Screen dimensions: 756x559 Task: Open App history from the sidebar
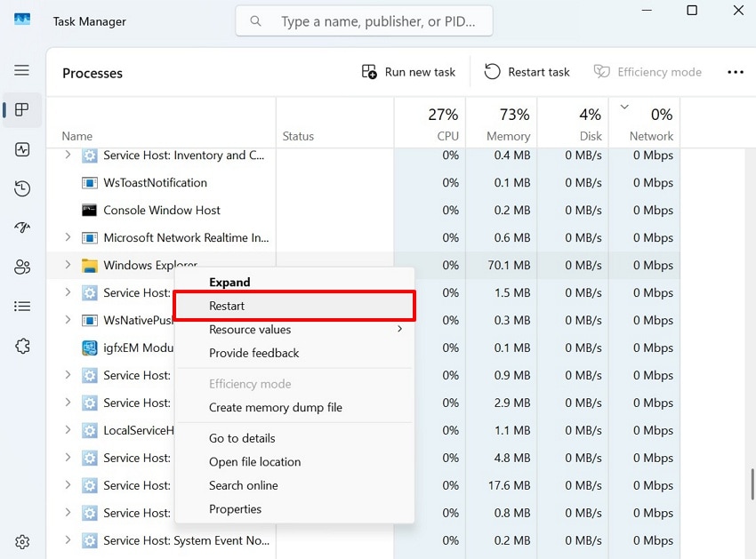pos(22,188)
